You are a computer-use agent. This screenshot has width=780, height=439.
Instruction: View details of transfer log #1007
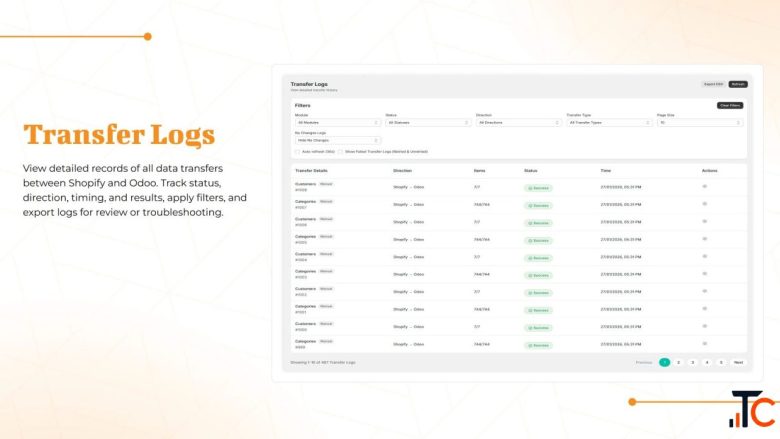pyautogui.click(x=704, y=204)
